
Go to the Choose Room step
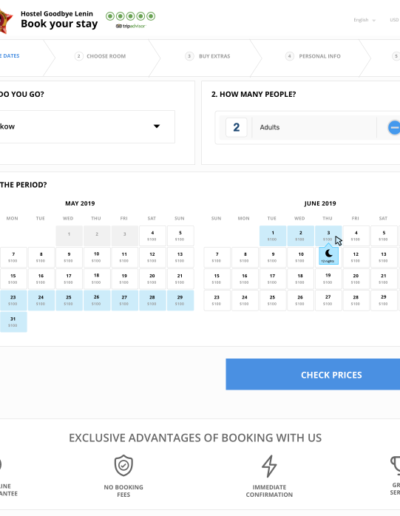[x=100, y=56]
